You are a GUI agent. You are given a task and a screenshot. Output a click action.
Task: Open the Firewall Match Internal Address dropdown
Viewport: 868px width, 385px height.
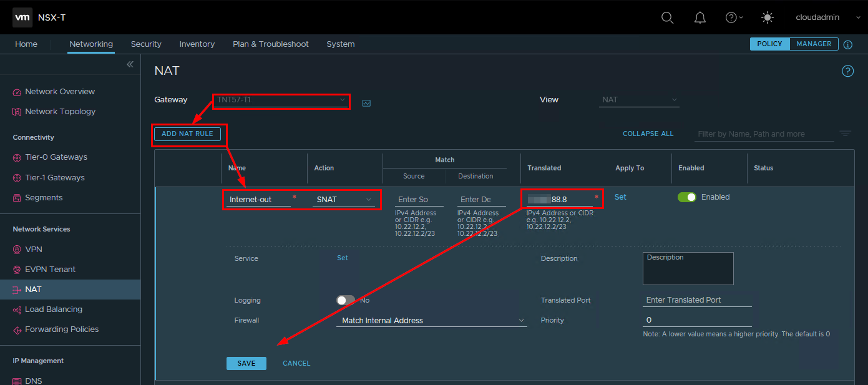(x=431, y=320)
